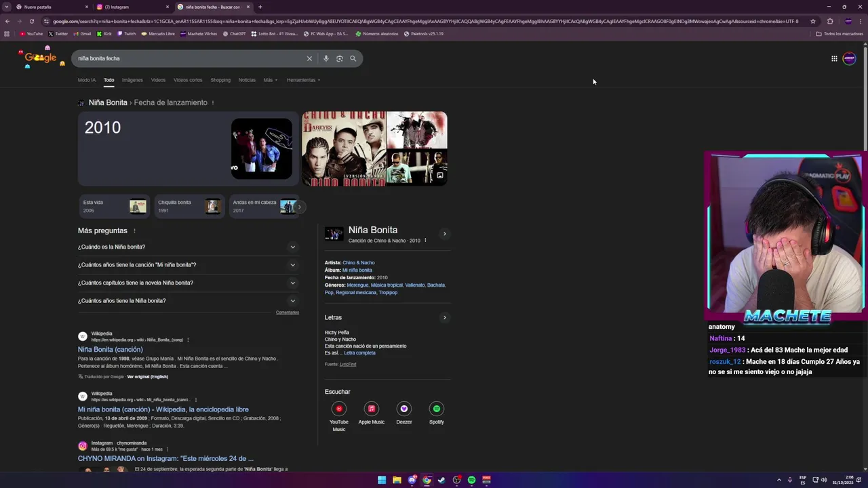Switch to the 'Nueva pestaña' browser tab
This screenshot has width=868, height=488.
51,7
